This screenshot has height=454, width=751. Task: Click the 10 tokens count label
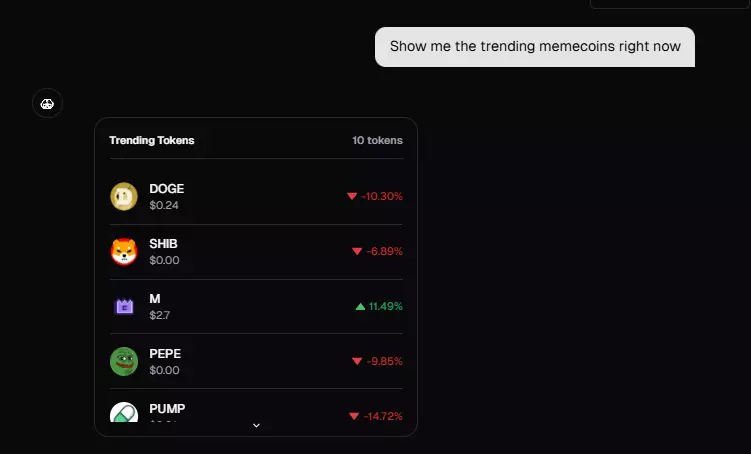(x=377, y=140)
